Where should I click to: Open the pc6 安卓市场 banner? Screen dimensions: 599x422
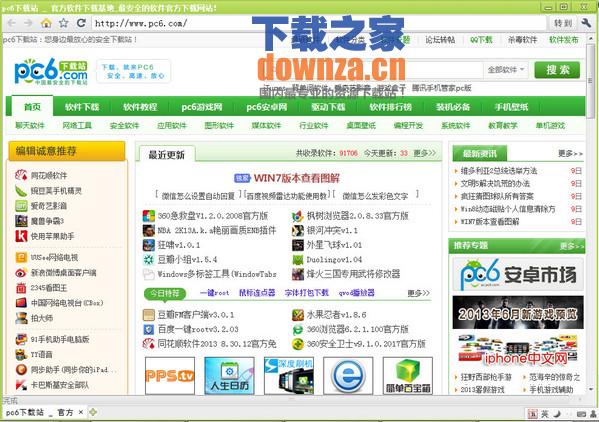point(518,274)
